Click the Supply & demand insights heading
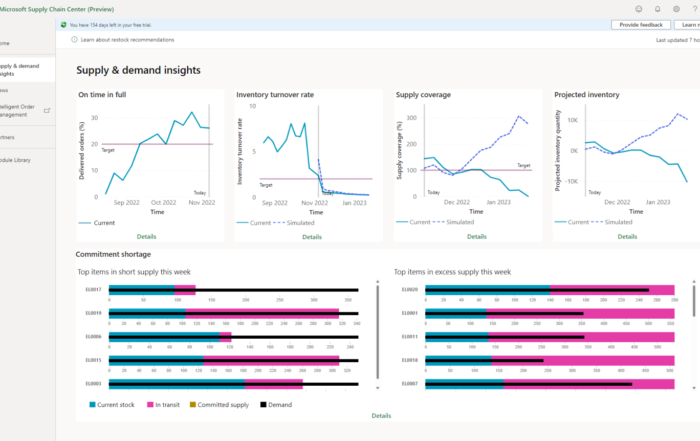700x441 pixels. point(138,70)
